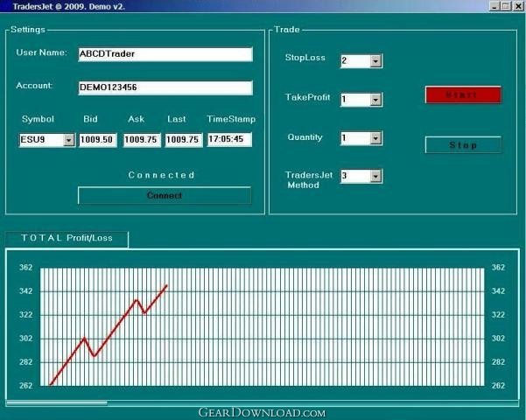Click the right axis value 342

point(498,290)
